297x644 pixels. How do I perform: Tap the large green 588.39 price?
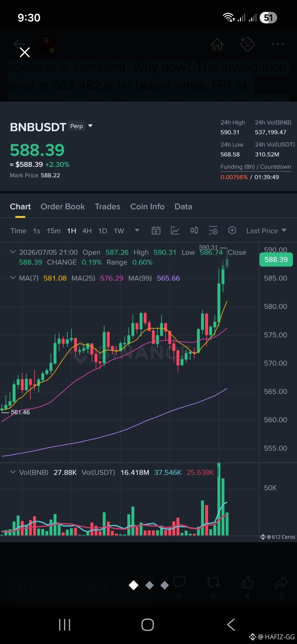[37, 150]
